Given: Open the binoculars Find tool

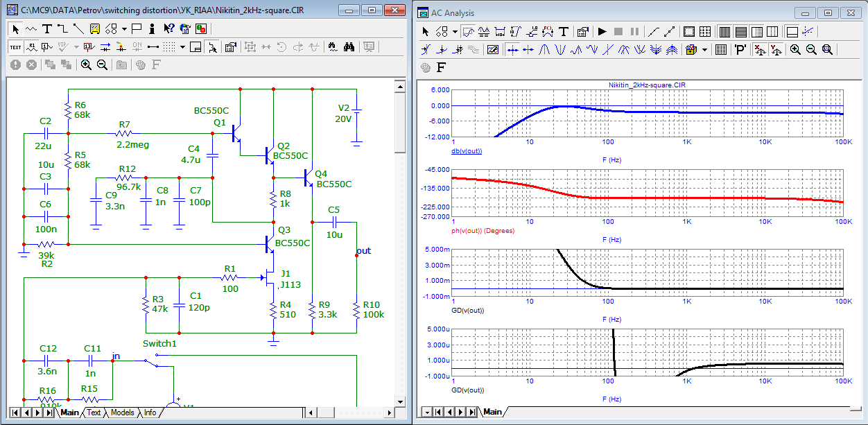Looking at the screenshot, I should click(349, 47).
